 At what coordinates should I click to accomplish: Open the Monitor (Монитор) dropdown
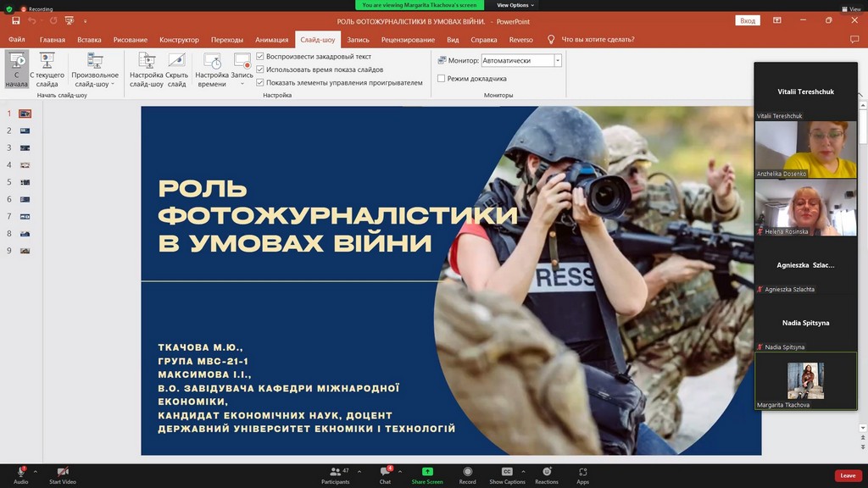557,61
